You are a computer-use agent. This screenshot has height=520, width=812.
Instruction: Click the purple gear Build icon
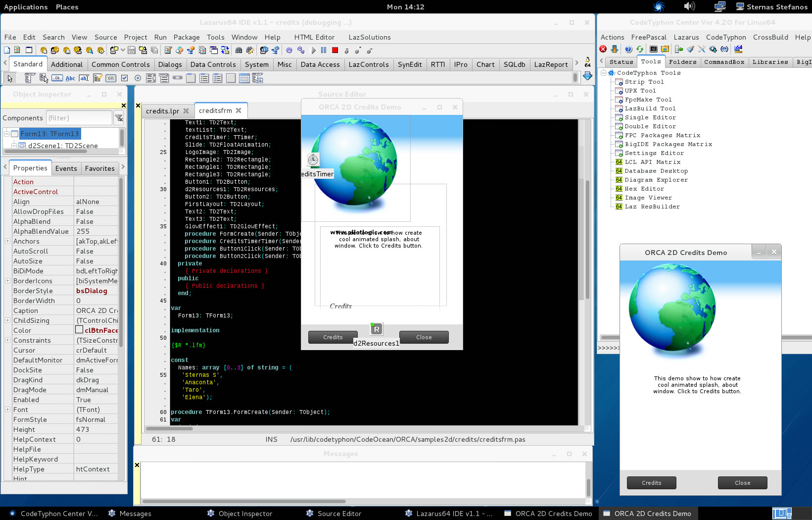(289, 50)
